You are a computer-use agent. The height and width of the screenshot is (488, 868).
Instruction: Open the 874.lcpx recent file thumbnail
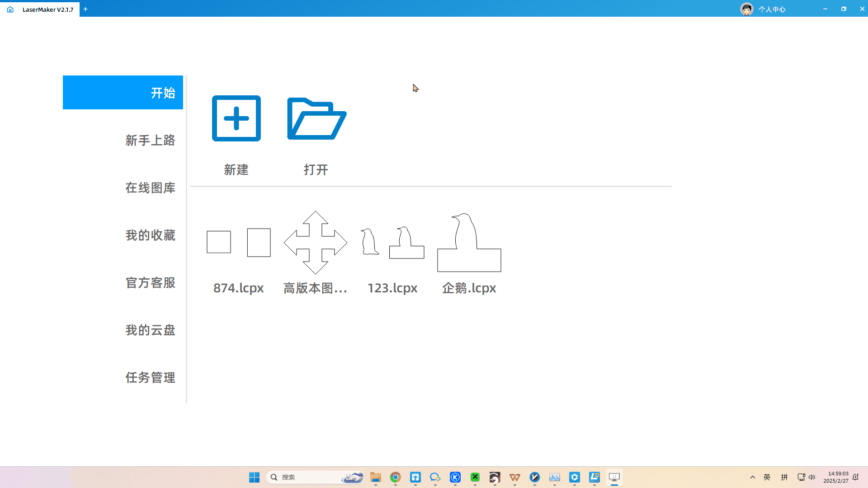[x=239, y=243]
